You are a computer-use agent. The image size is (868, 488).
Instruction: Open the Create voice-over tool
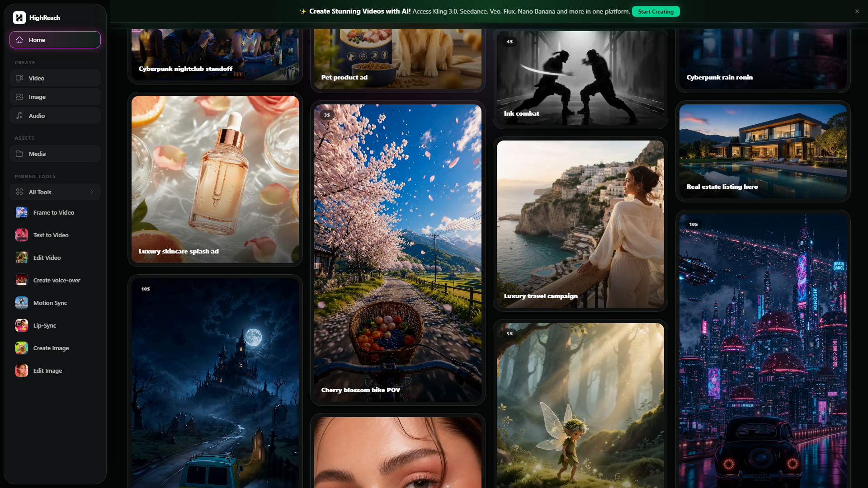[55, 280]
